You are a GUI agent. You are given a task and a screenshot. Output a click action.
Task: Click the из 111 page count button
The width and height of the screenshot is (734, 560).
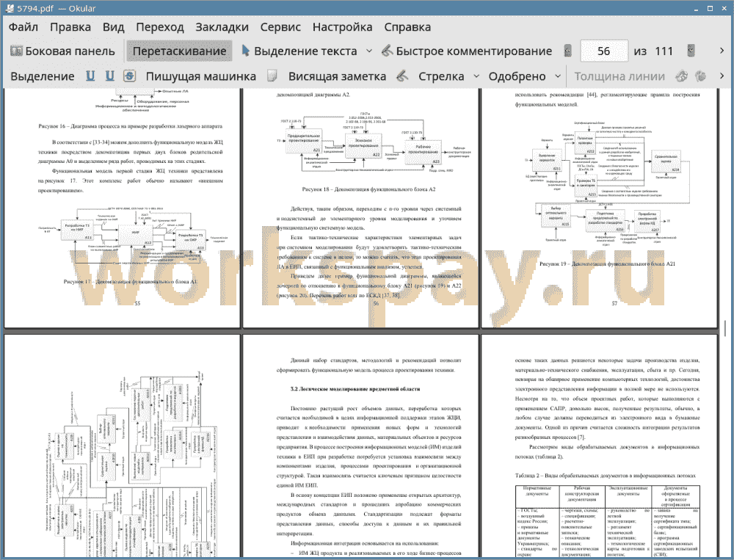(653, 51)
